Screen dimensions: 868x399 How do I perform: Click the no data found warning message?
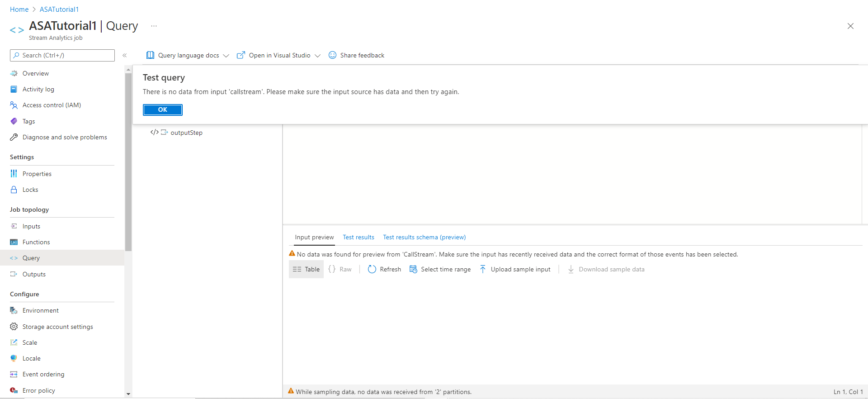click(x=517, y=254)
